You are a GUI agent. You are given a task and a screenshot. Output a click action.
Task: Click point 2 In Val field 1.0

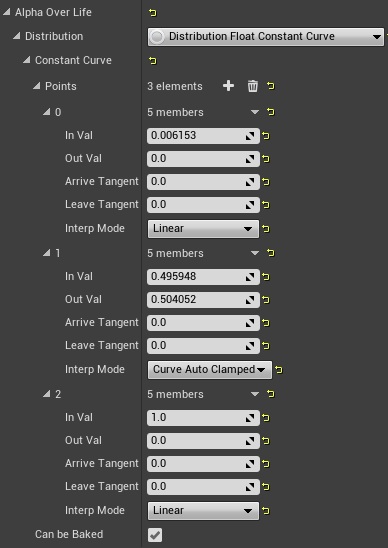click(203, 418)
